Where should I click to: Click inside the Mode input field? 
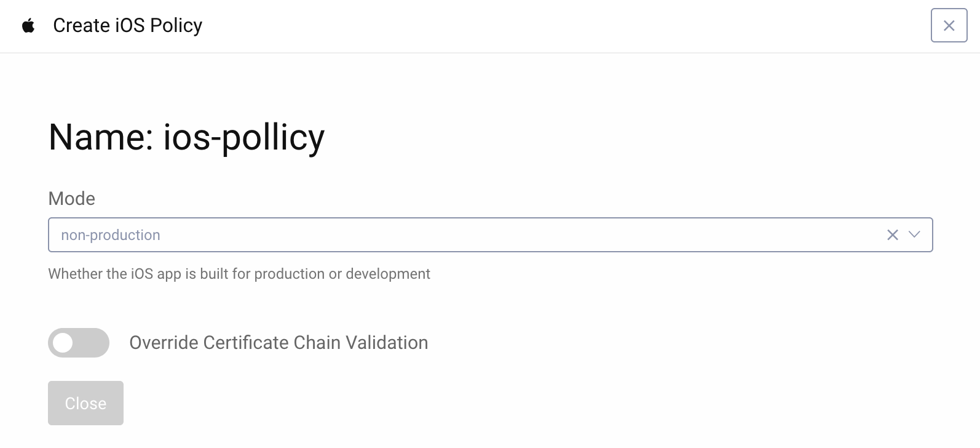(430, 234)
